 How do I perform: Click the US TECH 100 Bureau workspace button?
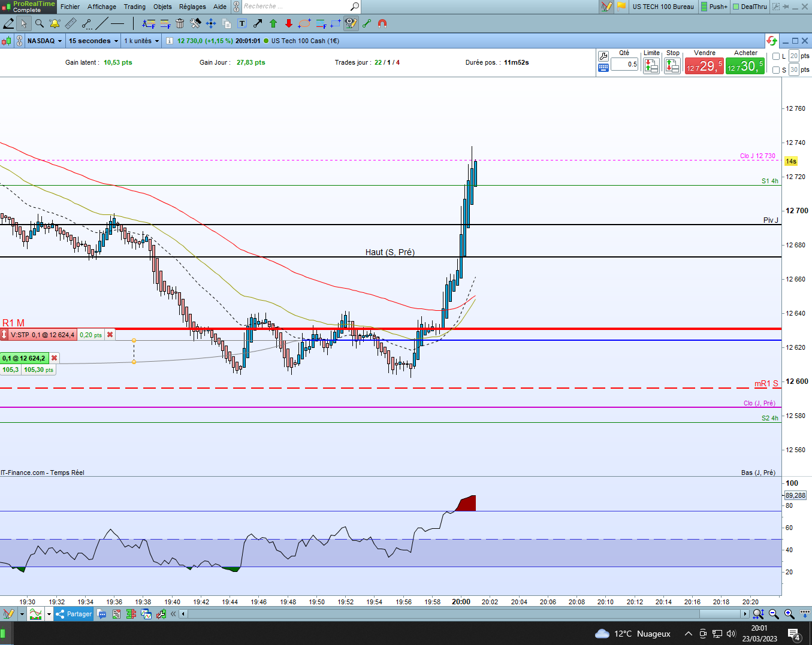click(663, 7)
